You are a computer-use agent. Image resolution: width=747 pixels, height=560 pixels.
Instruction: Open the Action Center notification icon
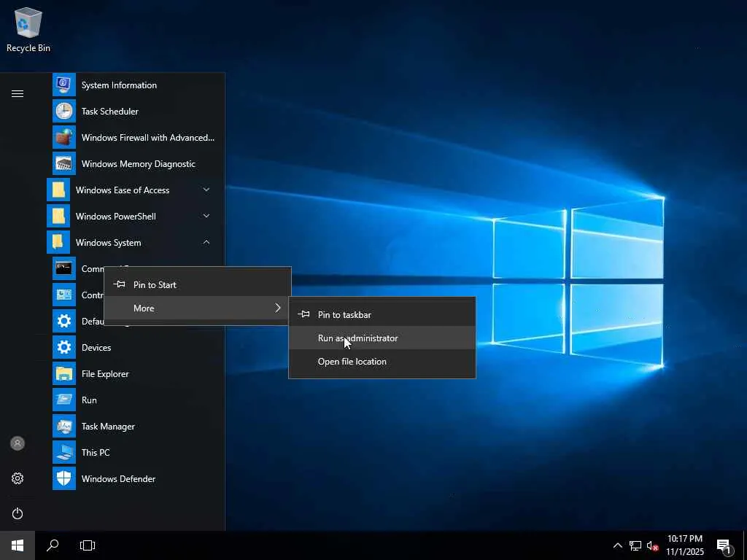click(x=724, y=545)
